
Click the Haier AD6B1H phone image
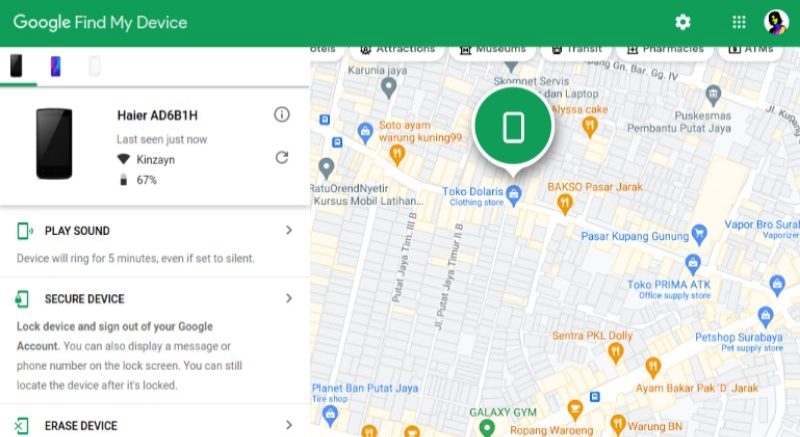tap(54, 143)
